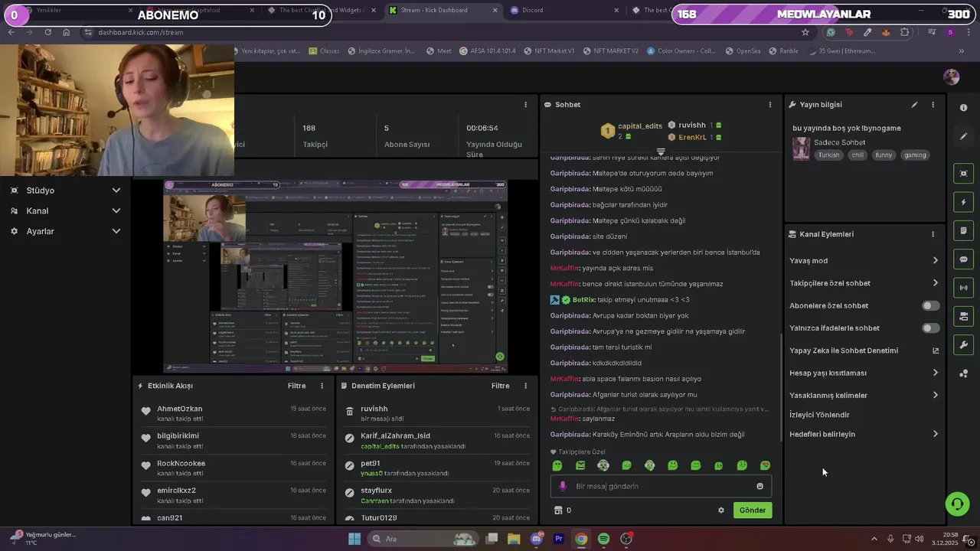The image size is (980, 551).
Task: Open Spotify from Windows taskbar
Action: point(603,539)
